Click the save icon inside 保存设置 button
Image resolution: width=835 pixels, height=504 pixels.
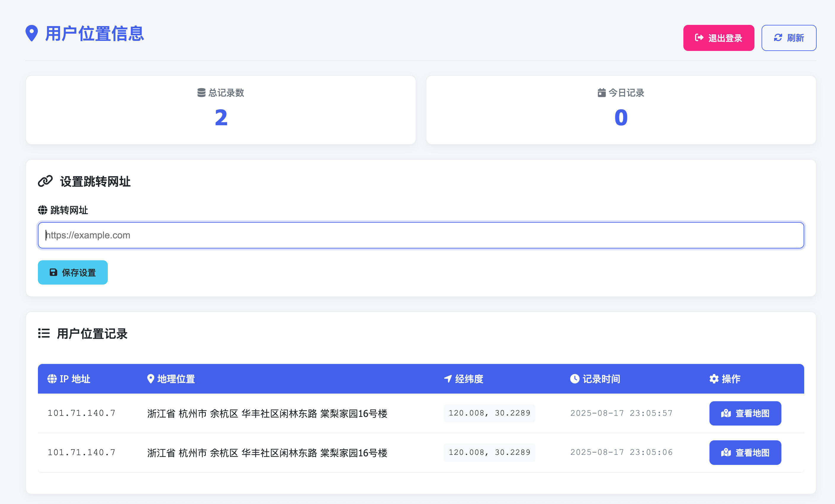coord(53,272)
